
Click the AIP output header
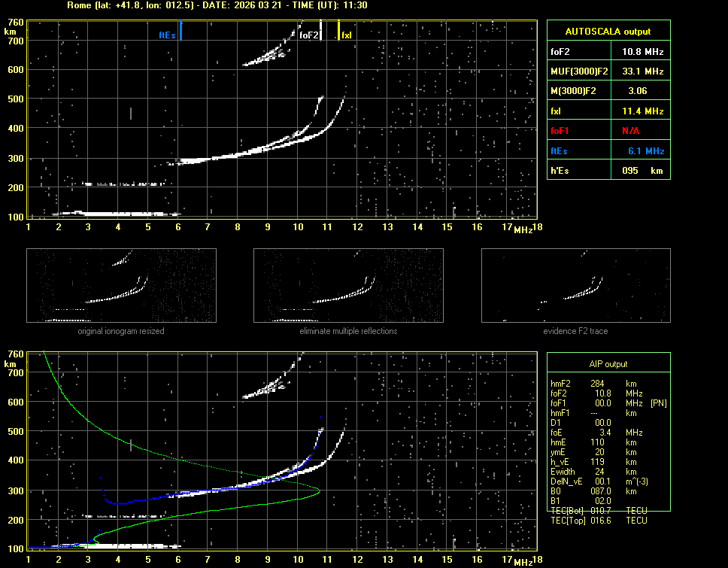[608, 363]
